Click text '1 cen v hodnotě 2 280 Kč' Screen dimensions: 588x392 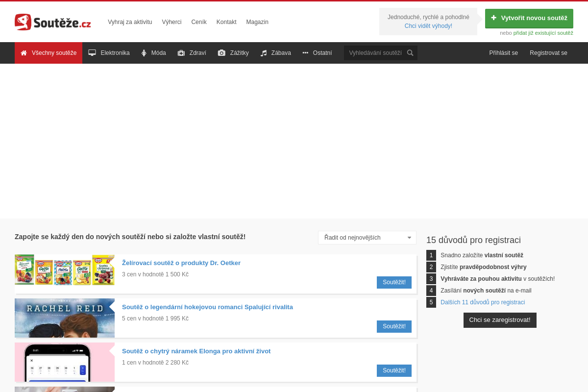pos(155,363)
